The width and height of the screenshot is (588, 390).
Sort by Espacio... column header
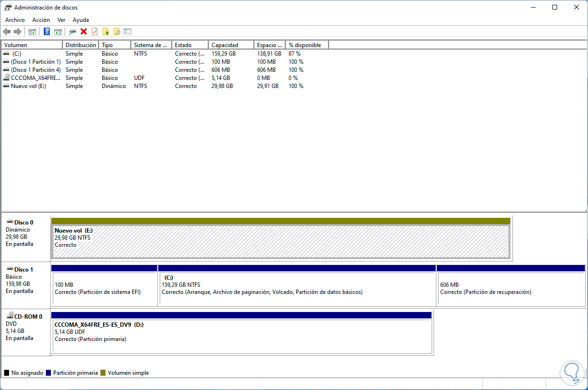[x=270, y=45]
